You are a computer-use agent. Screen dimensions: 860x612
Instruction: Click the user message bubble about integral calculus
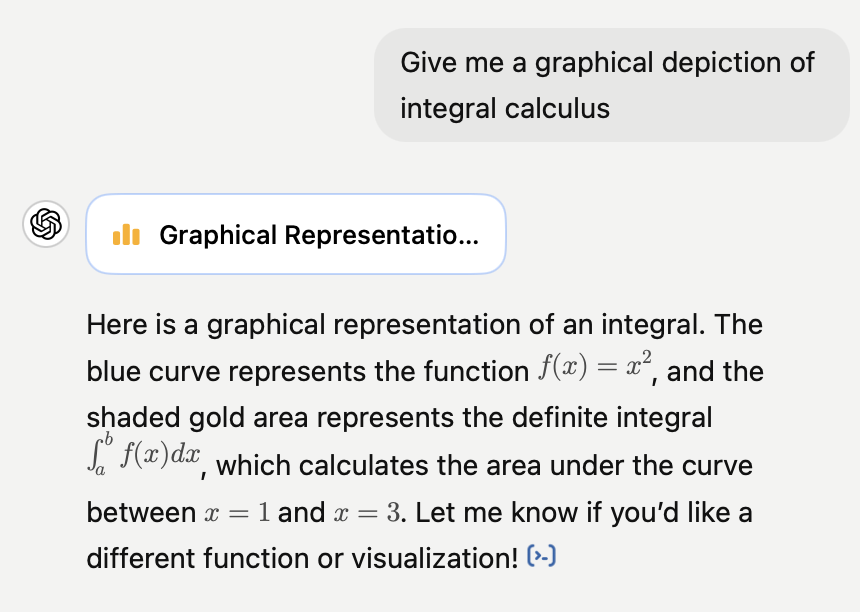pyautogui.click(x=612, y=85)
